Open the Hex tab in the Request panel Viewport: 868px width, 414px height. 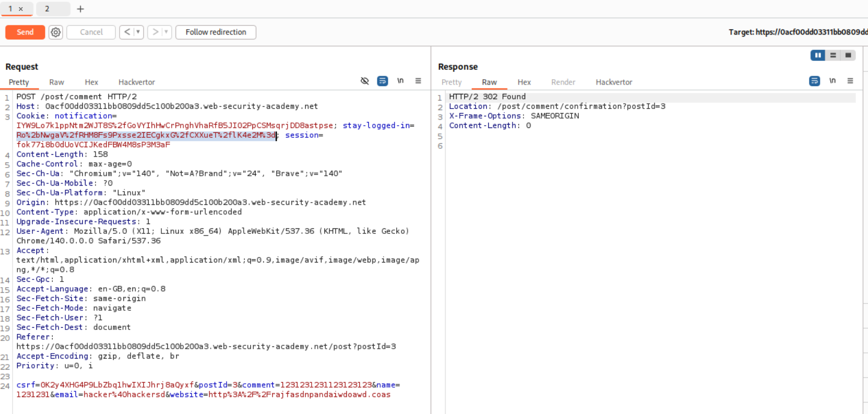[x=92, y=82]
